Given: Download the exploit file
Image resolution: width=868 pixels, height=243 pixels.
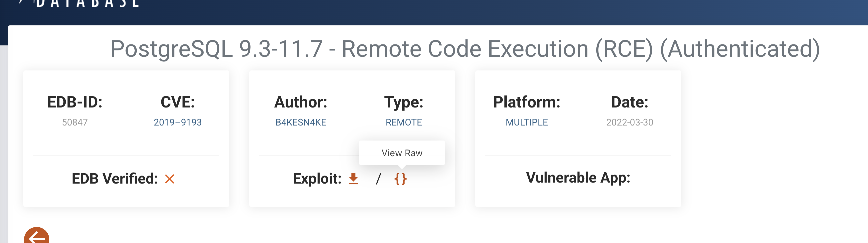Looking at the screenshot, I should [353, 179].
